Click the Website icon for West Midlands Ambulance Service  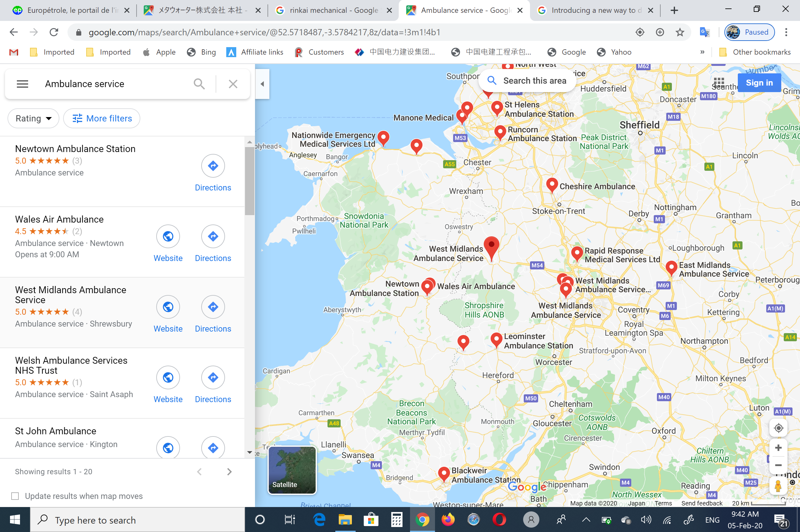[x=168, y=307]
